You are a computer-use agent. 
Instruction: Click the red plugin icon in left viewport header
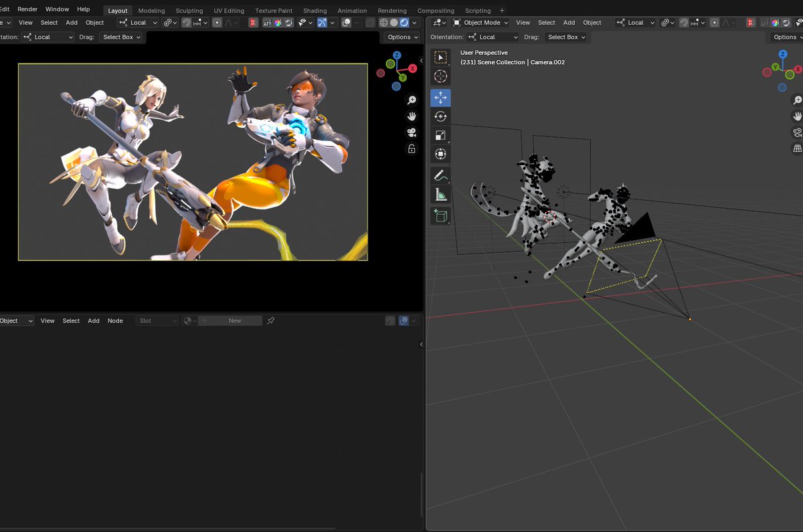point(254,23)
